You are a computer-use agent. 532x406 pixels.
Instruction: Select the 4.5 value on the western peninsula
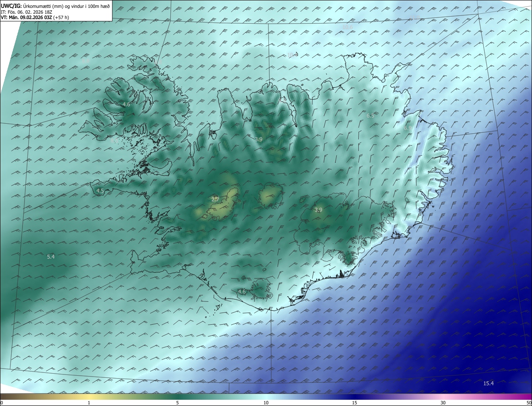coord(100,191)
